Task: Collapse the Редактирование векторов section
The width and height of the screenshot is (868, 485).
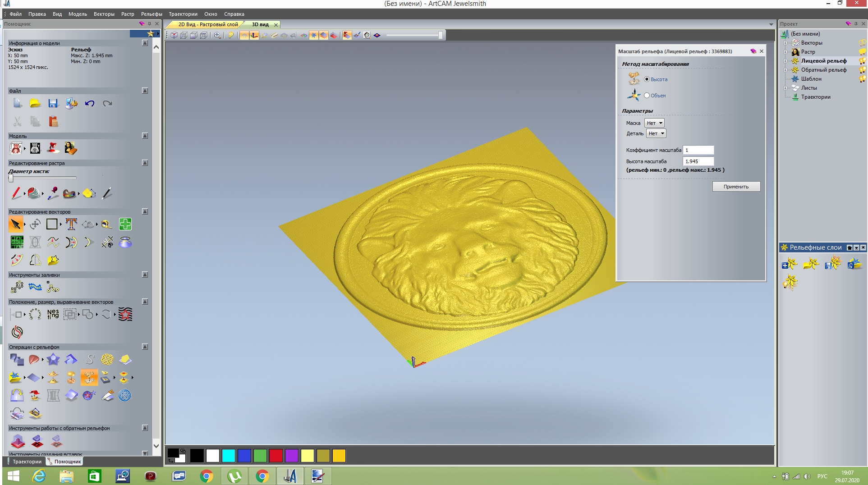Action: point(145,211)
